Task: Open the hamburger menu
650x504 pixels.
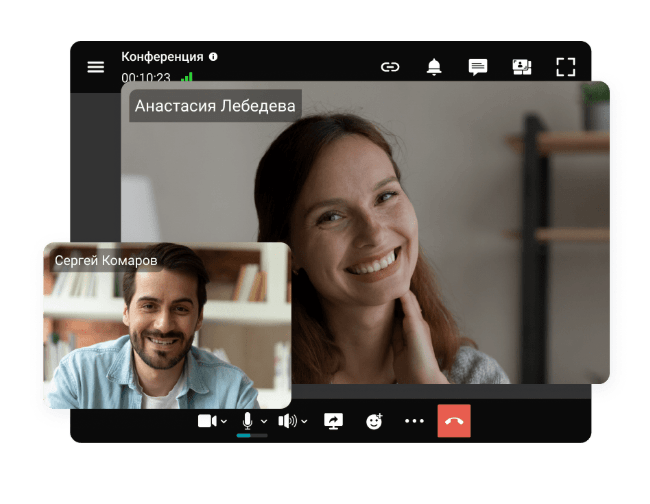Action: coord(95,67)
